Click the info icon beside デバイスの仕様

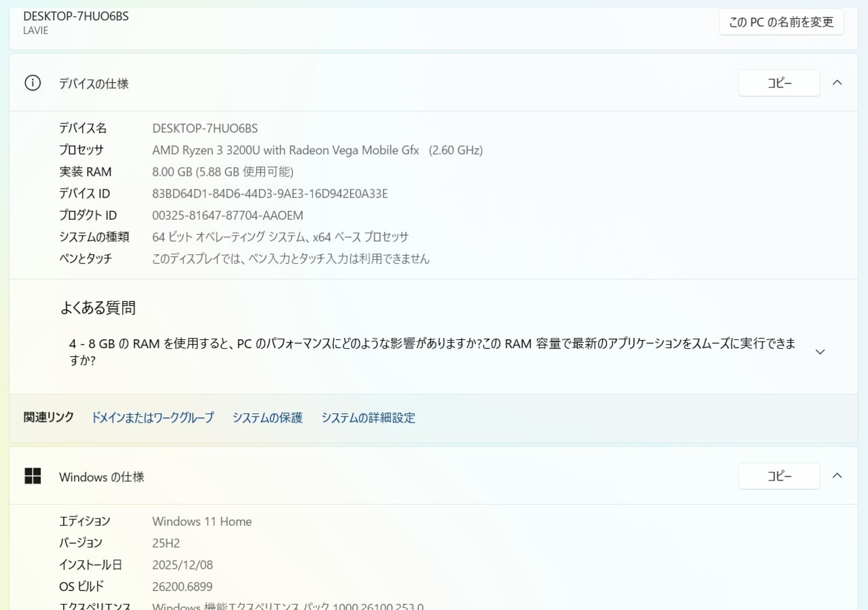[x=33, y=83]
